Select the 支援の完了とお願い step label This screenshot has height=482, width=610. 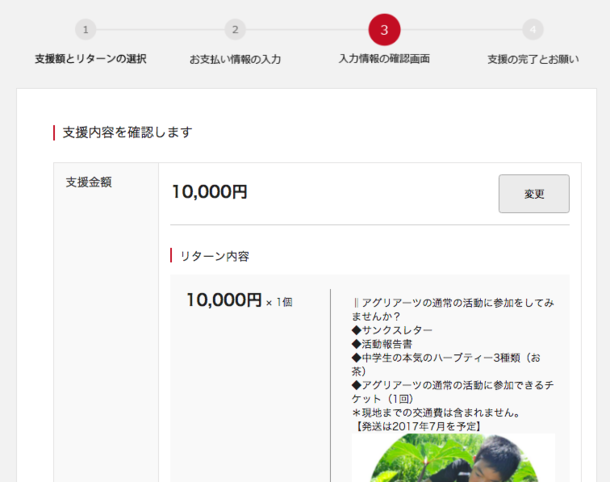(532, 59)
